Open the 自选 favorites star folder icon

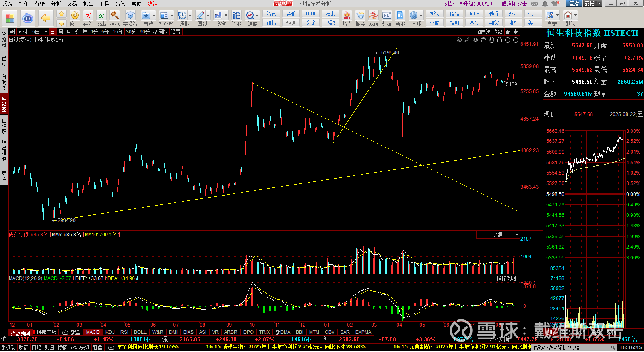coord(146,15)
